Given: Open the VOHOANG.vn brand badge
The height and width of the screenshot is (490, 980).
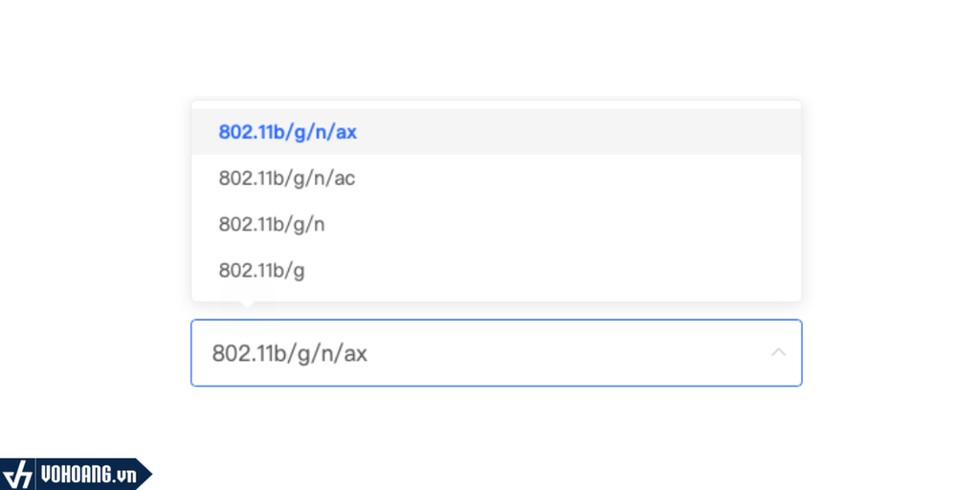Looking at the screenshot, I should 75,474.
